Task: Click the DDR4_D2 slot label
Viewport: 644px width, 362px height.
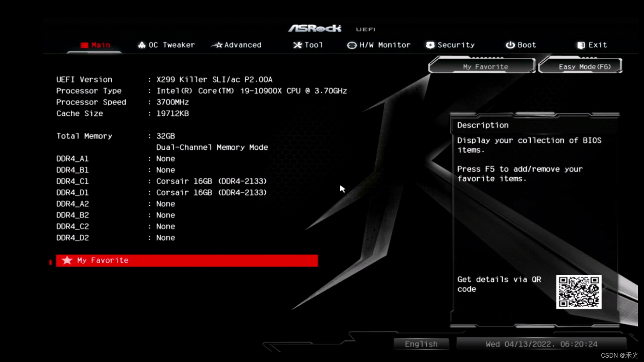Action: (x=72, y=238)
